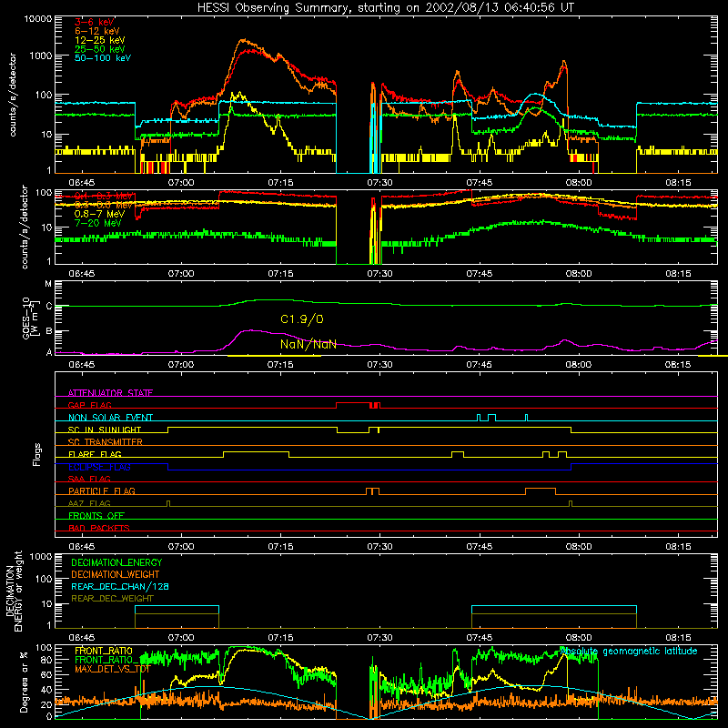
Task: Click the BAD_PACKETS flag label
Action: coord(99,528)
